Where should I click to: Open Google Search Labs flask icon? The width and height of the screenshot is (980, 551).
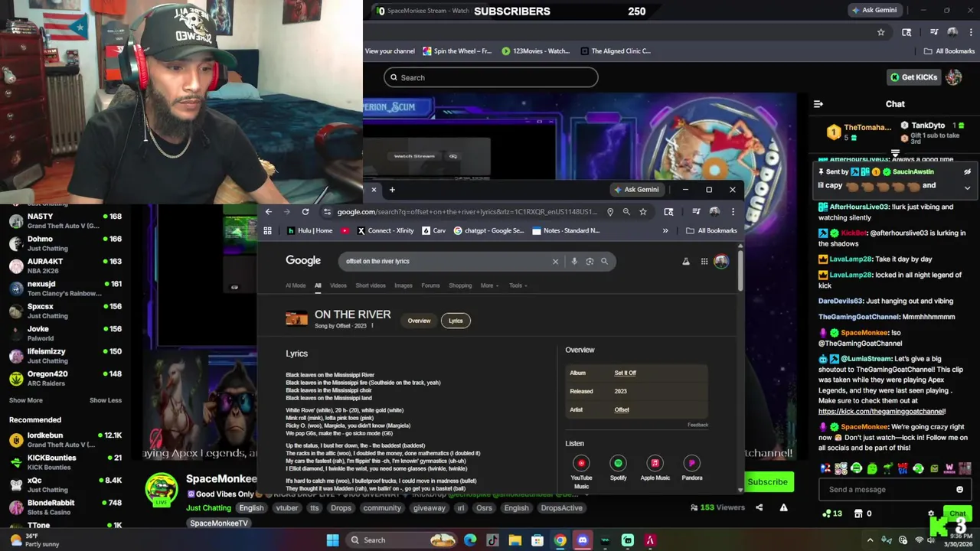pyautogui.click(x=686, y=262)
